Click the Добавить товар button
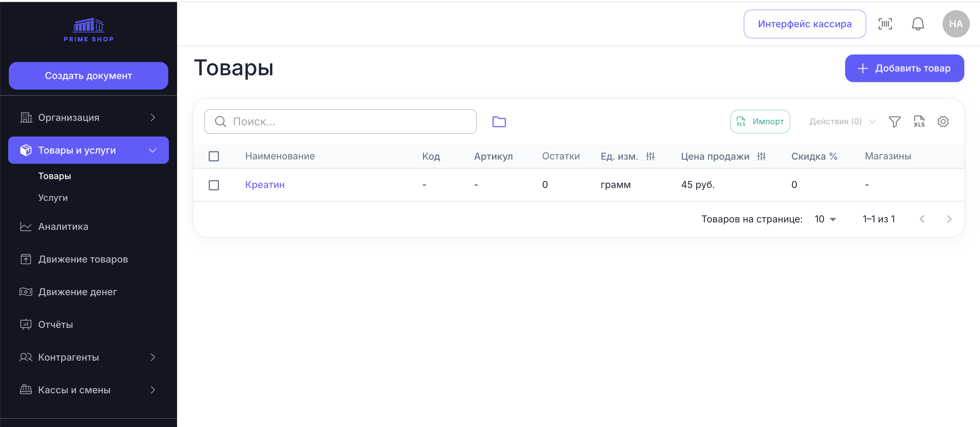The width and height of the screenshot is (980, 427). (x=904, y=68)
